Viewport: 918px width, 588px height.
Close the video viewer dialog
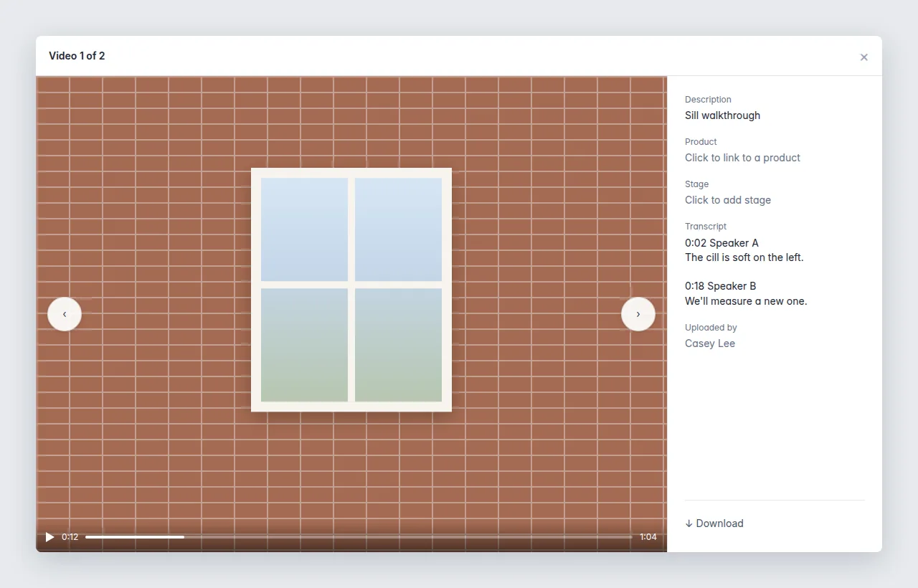pyautogui.click(x=864, y=57)
